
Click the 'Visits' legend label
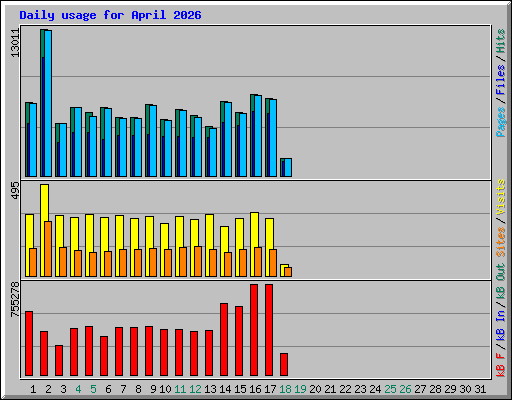[501, 197]
